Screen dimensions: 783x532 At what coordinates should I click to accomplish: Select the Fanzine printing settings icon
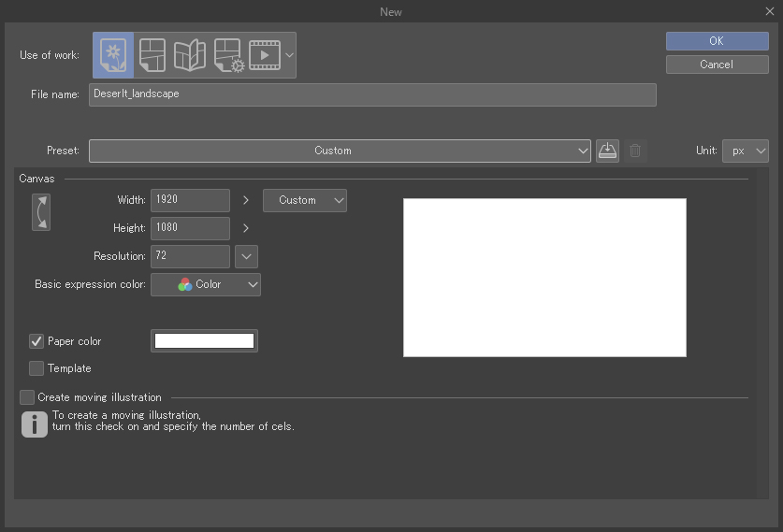pos(227,55)
